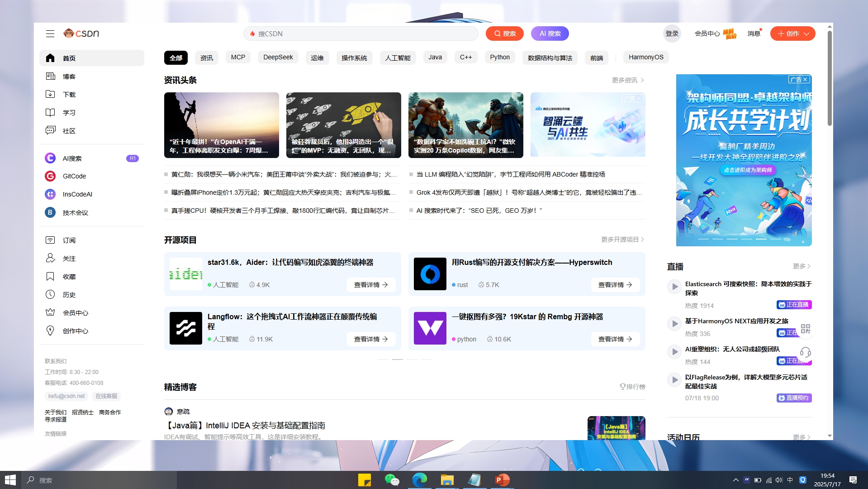This screenshot has width=868, height=489.
Task: Open InsCodeAI in the sidebar
Action: (92, 194)
